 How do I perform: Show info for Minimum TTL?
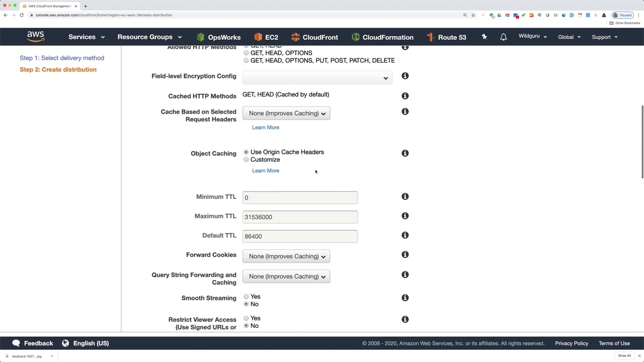(x=405, y=197)
